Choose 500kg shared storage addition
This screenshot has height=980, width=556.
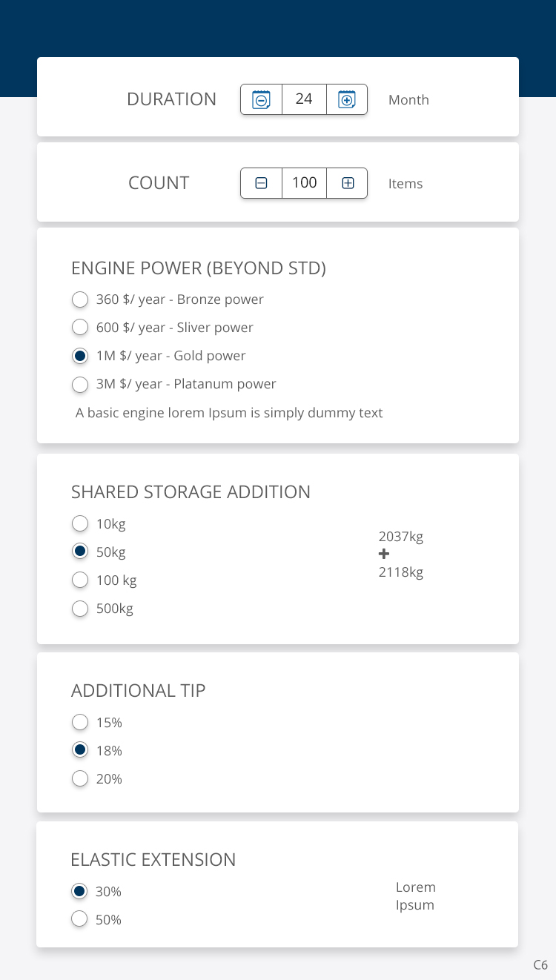(x=80, y=609)
